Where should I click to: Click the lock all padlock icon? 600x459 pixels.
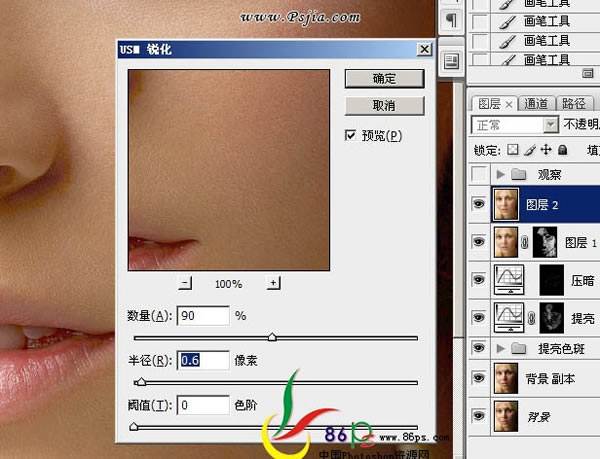coord(562,150)
